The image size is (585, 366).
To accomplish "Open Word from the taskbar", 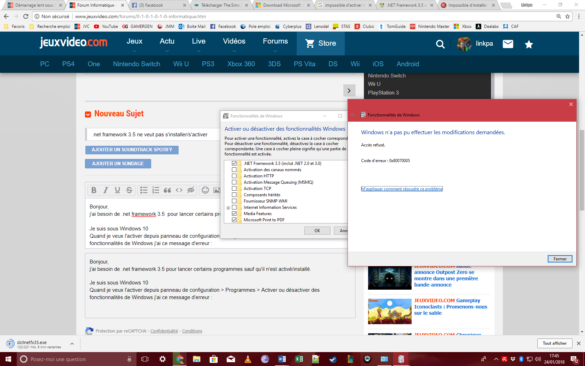I will (282, 359).
